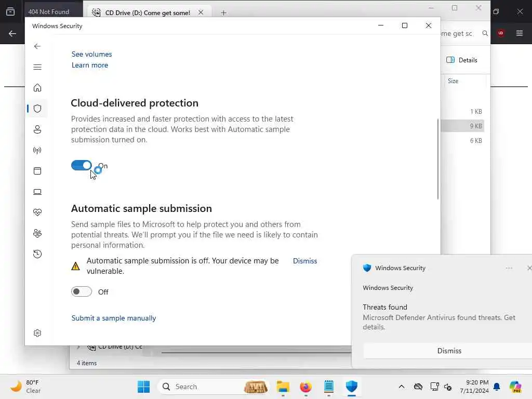Switch to the 404 Not Found tab

click(x=49, y=12)
